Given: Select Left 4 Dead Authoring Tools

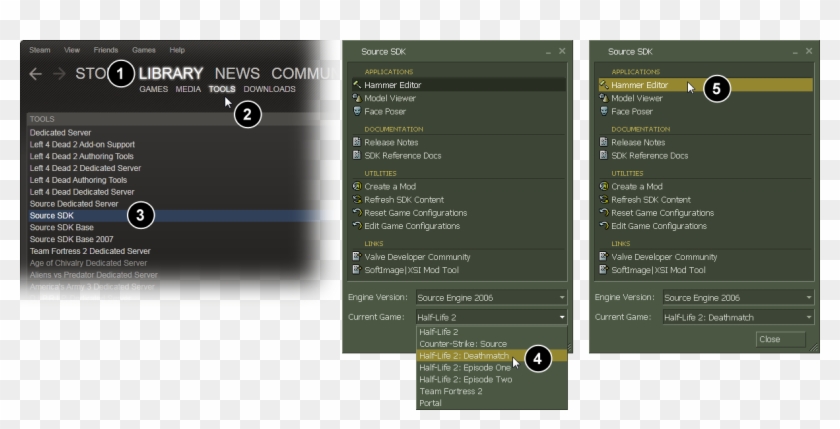Looking at the screenshot, I should tap(78, 180).
